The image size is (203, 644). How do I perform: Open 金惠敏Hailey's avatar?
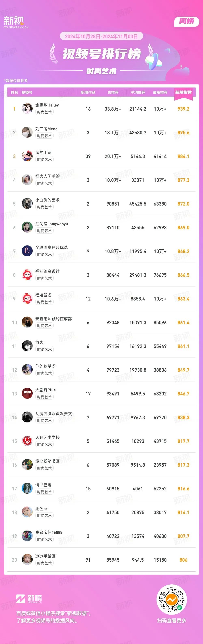tap(27, 108)
